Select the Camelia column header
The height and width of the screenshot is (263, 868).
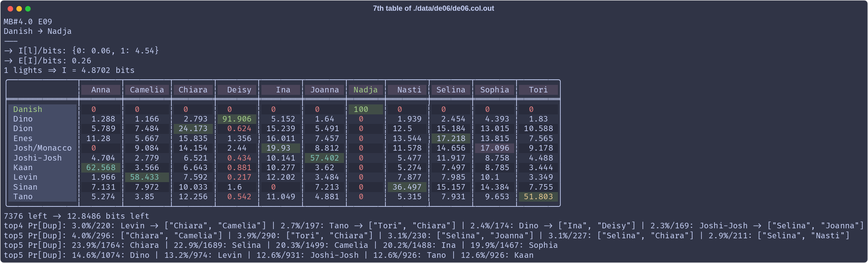[147, 90]
